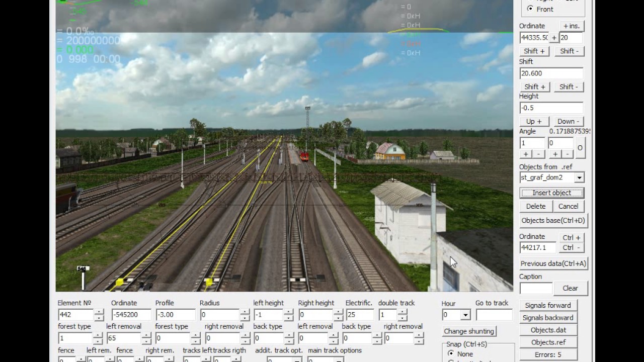Click the Change shunting button

[x=469, y=331]
